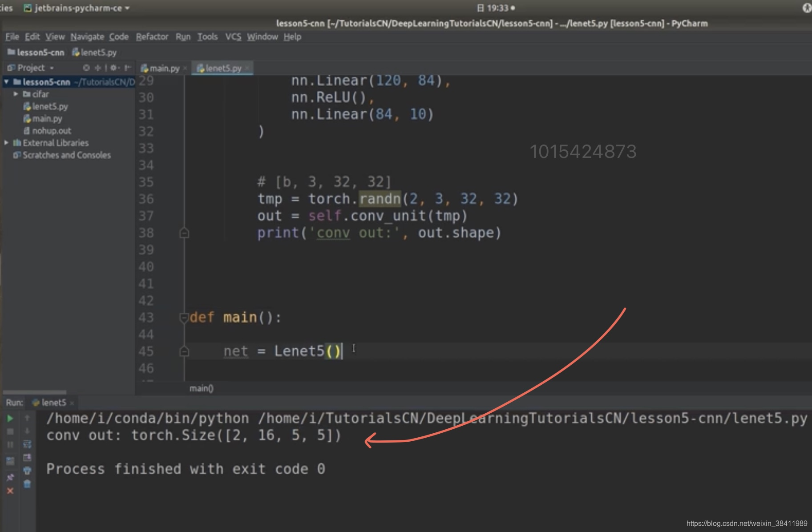Hide the Project panel with the hide icon
The height and width of the screenshot is (532, 812).
pos(128,68)
